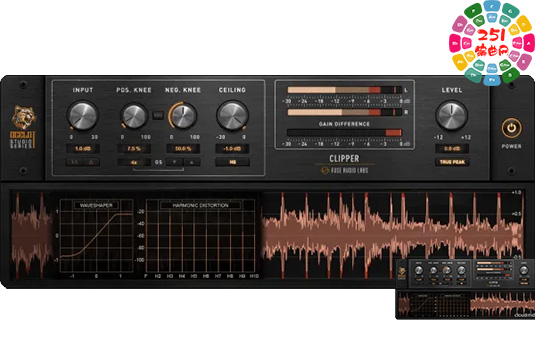535x363 pixels.
Task: Select the 1:1 input mode button
Action: (x=74, y=162)
